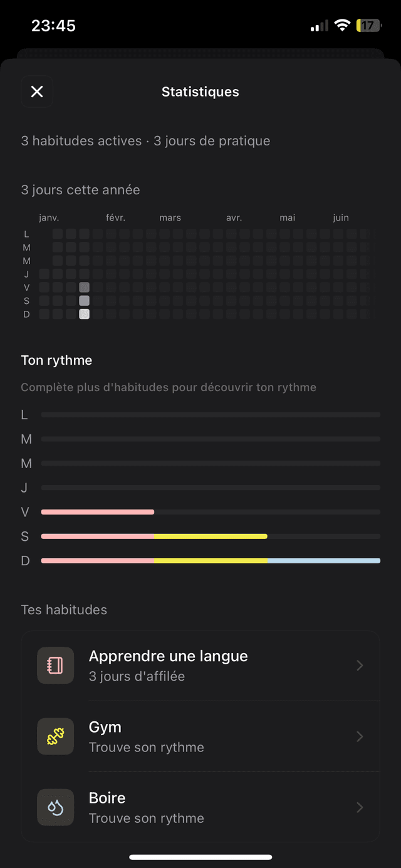Open the Gym habit row

tap(200, 736)
